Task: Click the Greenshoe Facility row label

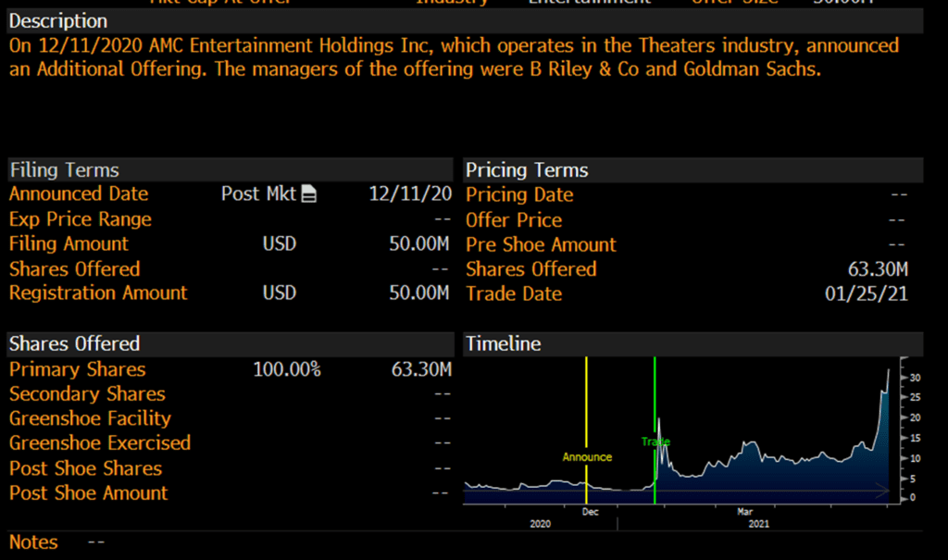Action: pos(90,418)
